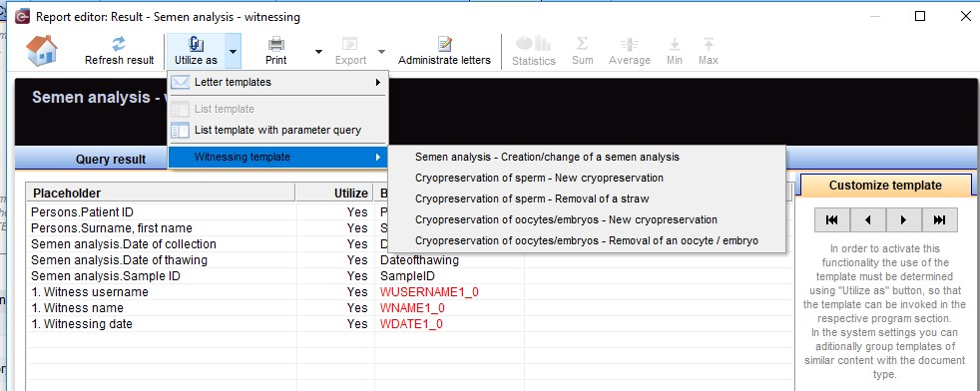Click the Sum toolbar icon
This screenshot has height=391, width=980.
click(x=582, y=51)
